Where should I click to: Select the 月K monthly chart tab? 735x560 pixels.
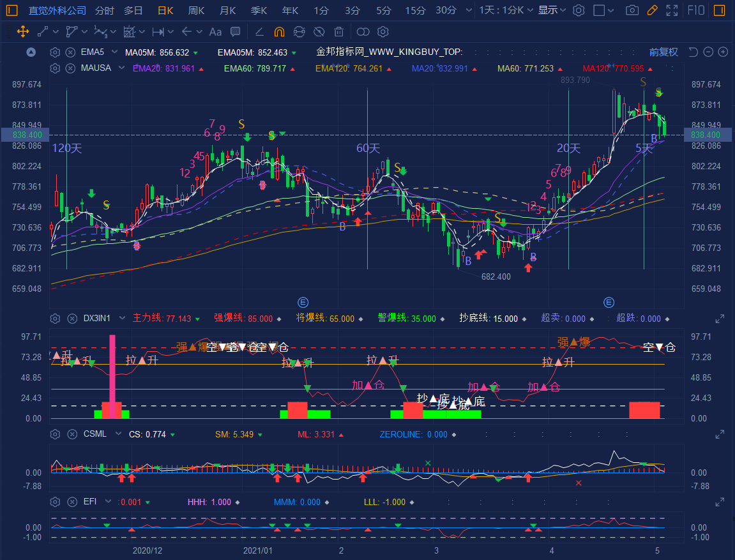coord(228,10)
